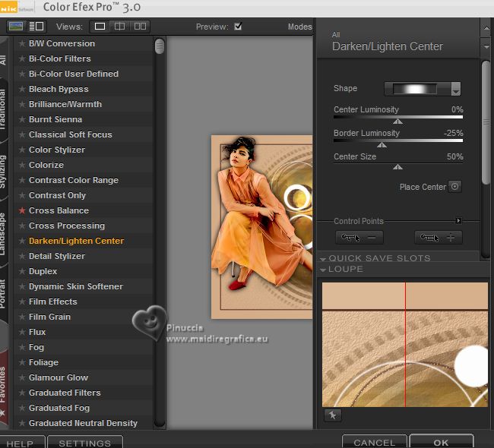Toggle favorite star for Cross Balance
Image resolution: width=494 pixels, height=448 pixels.
(x=22, y=210)
